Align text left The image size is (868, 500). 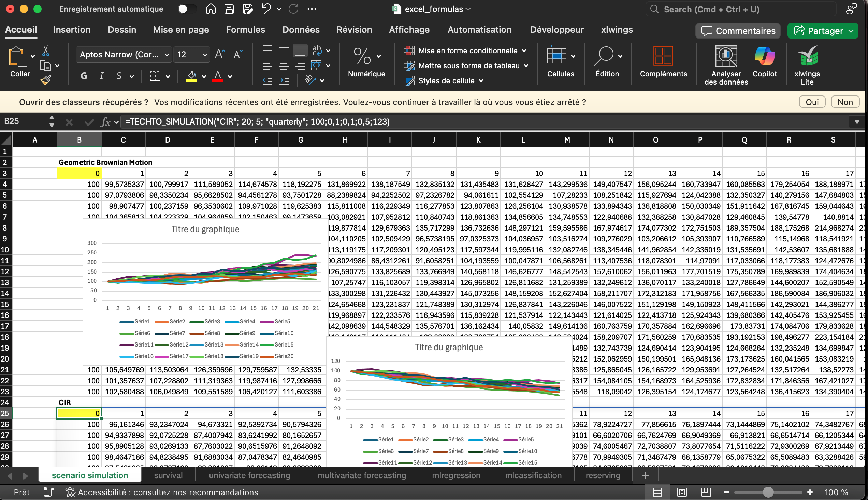point(267,65)
